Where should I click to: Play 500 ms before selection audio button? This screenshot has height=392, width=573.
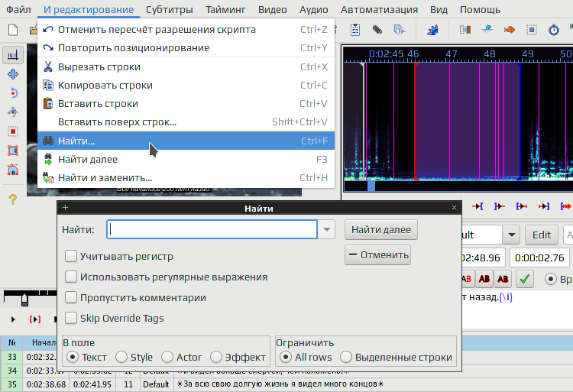click(477, 207)
